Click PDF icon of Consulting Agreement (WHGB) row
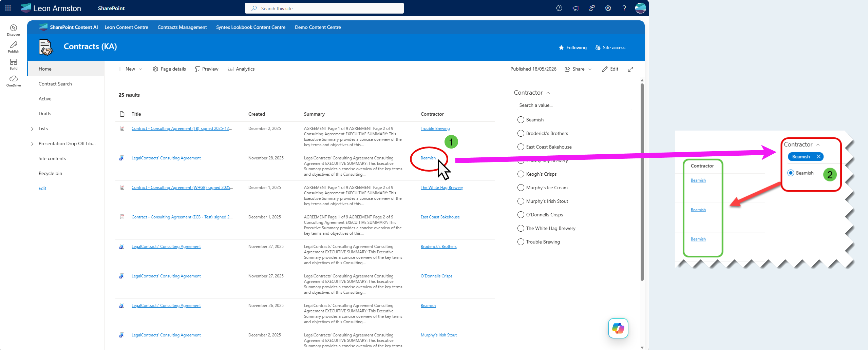The width and height of the screenshot is (868, 350). [122, 187]
